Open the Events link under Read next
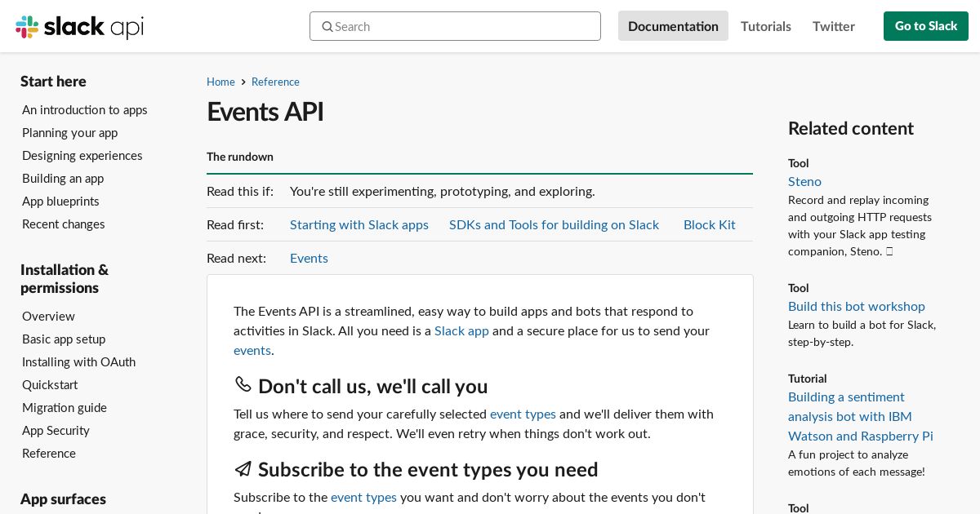Viewport: 980px width, 514px height. pos(309,258)
